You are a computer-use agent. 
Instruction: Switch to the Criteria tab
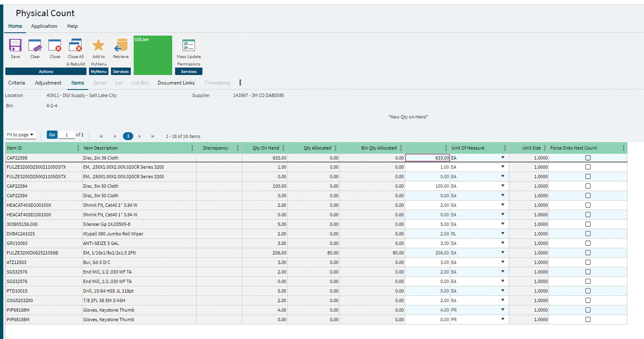click(17, 83)
